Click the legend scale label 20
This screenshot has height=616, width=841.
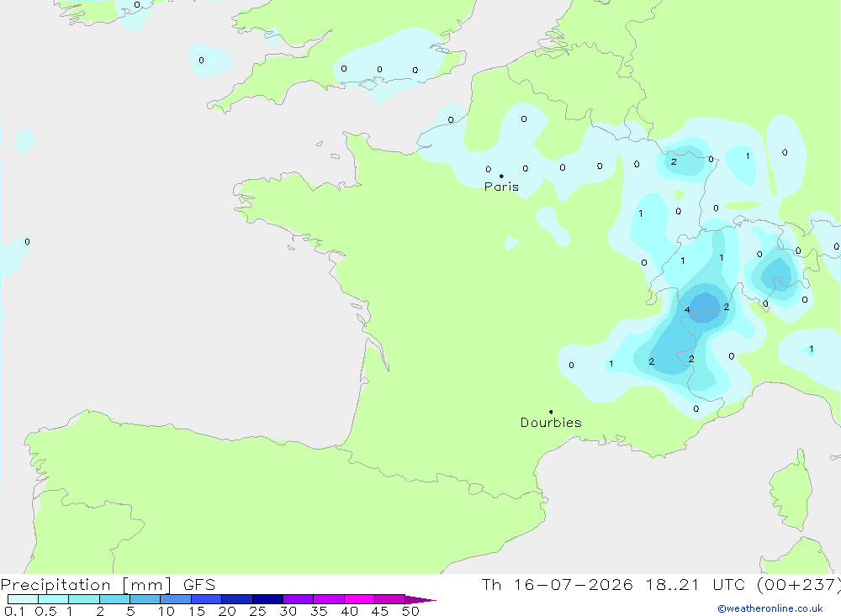[227, 611]
